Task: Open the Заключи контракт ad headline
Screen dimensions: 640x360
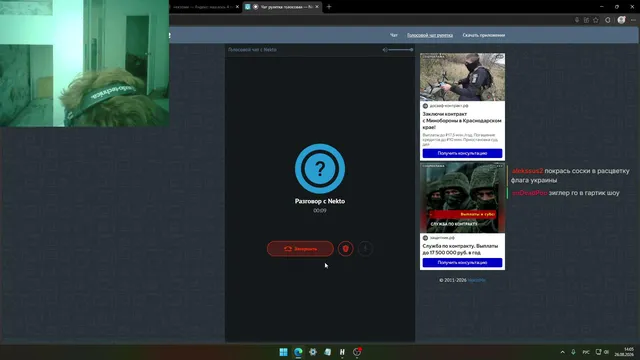Action: 462,120
